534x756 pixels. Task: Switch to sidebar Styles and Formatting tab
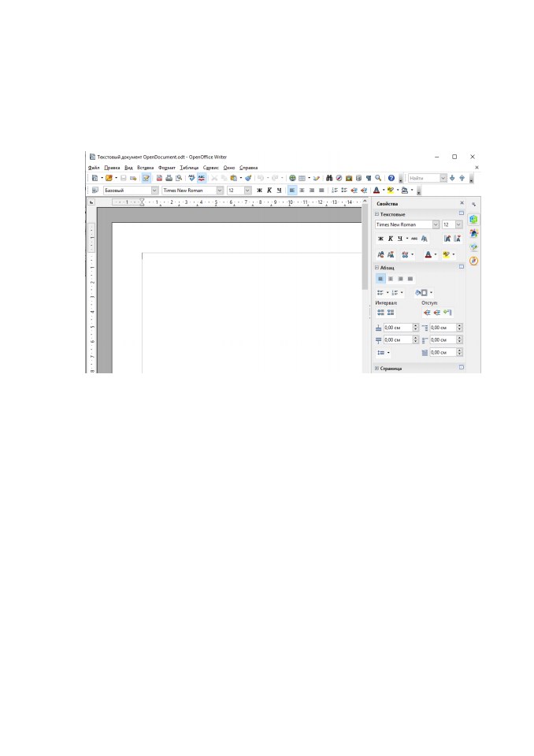pyautogui.click(x=473, y=233)
